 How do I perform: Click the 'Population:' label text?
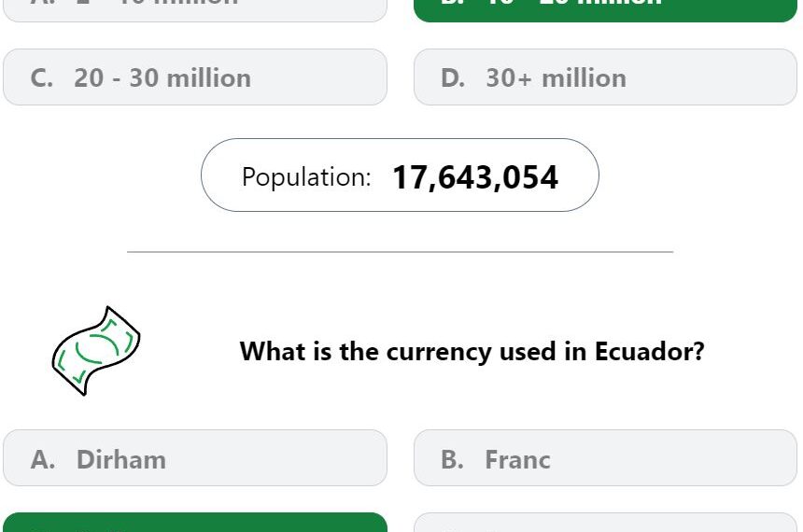point(306,177)
